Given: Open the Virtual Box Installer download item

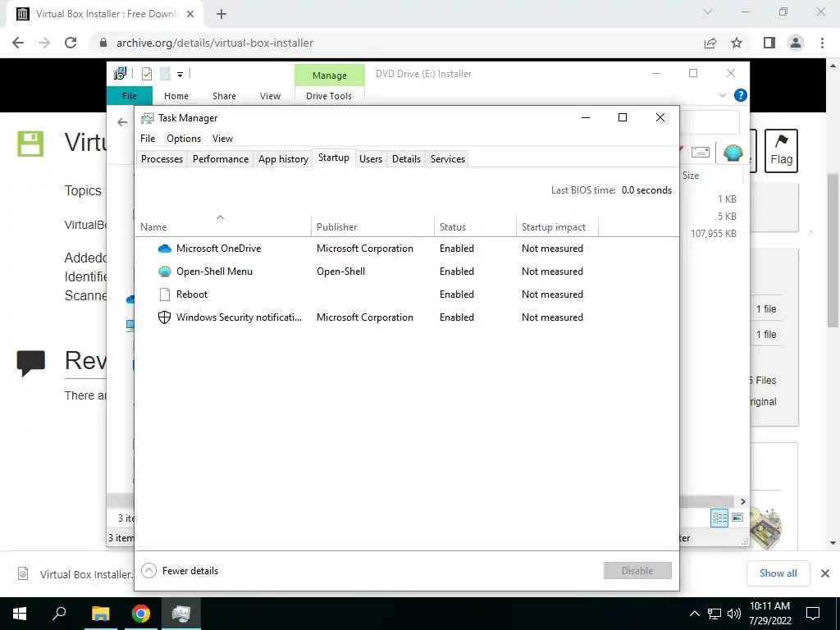Looking at the screenshot, I should click(75, 574).
